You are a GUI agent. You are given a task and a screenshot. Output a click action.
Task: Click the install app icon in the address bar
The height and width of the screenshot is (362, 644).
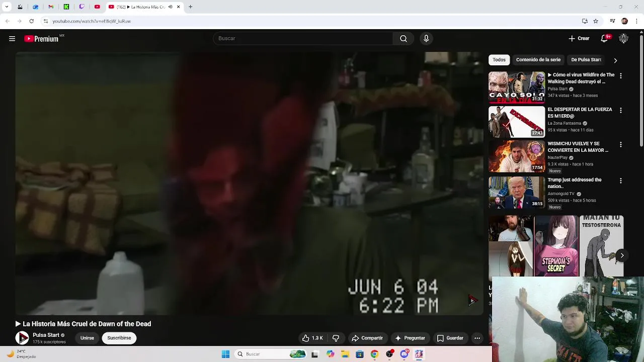click(x=585, y=21)
